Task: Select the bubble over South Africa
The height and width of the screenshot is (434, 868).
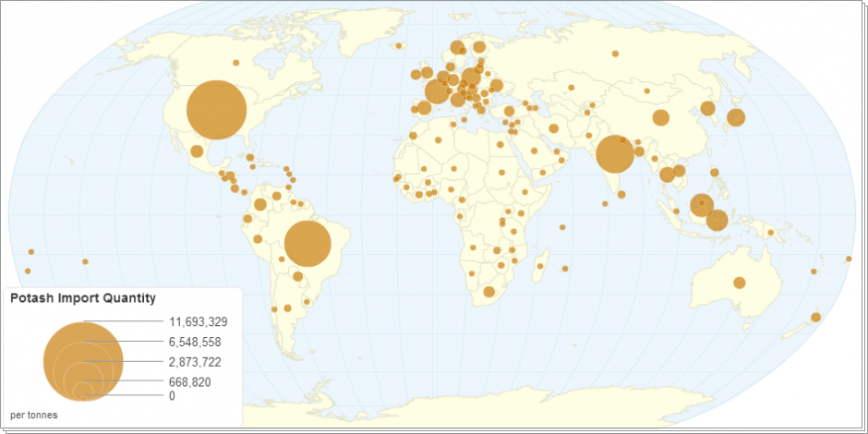Action: (x=489, y=292)
